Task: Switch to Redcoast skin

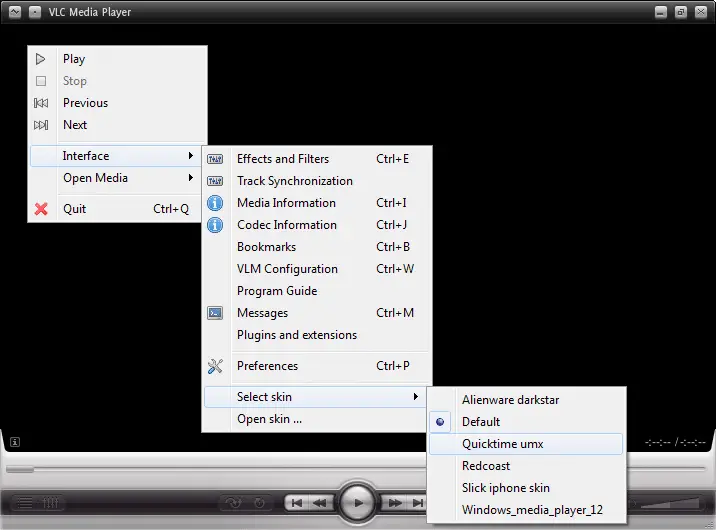Action: point(526,466)
